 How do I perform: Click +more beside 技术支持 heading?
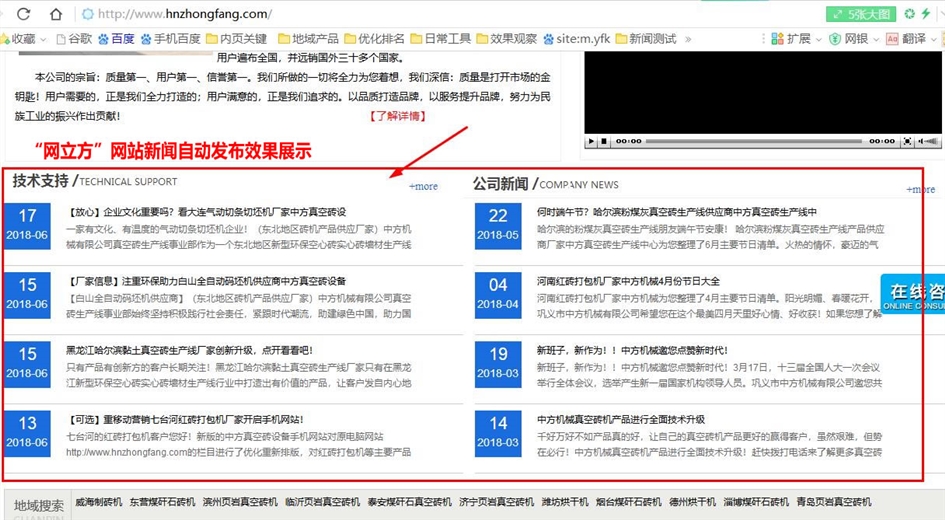423,186
